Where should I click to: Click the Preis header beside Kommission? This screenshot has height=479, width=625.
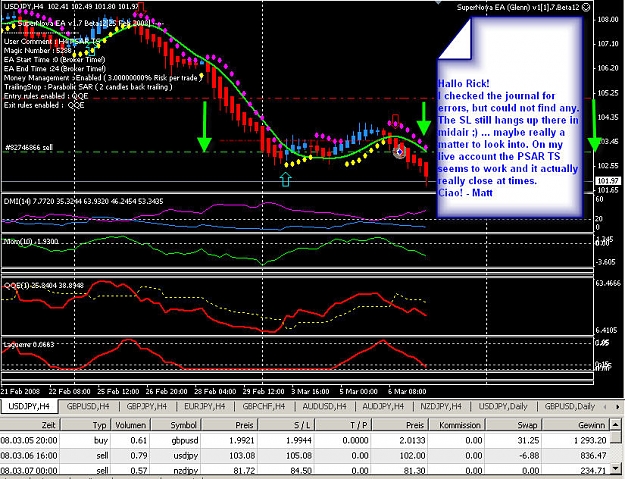click(x=400, y=425)
